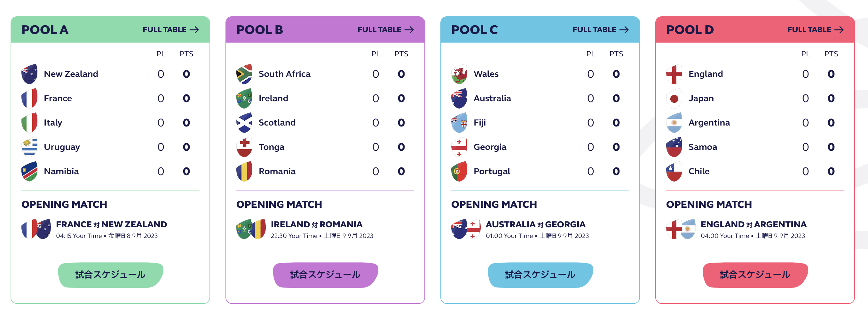Open Pool C full table arrow

pyautogui.click(x=624, y=30)
